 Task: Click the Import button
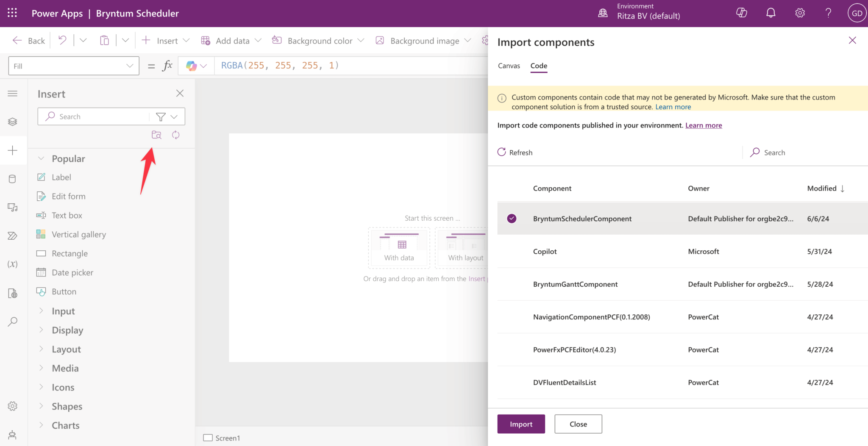[521, 424]
